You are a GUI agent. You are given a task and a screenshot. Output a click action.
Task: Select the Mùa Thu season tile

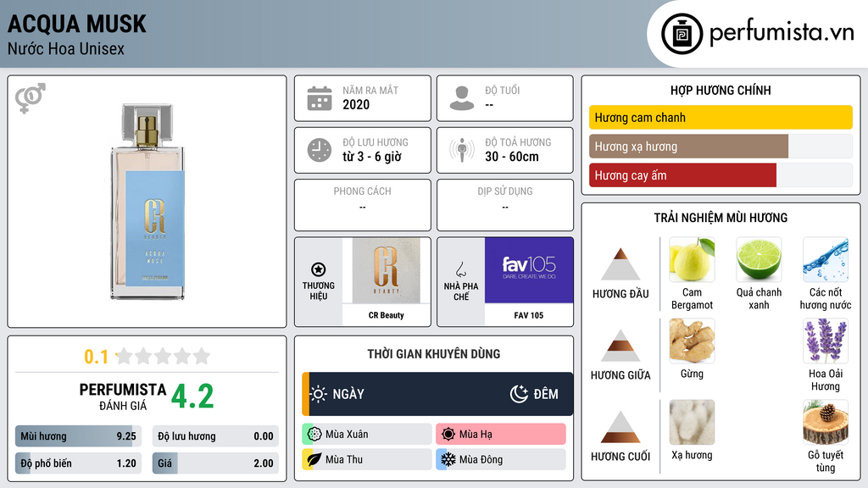pos(367,459)
